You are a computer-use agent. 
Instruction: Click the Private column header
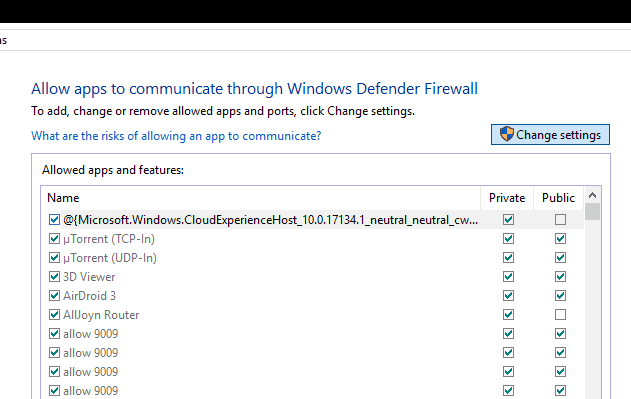tap(507, 198)
